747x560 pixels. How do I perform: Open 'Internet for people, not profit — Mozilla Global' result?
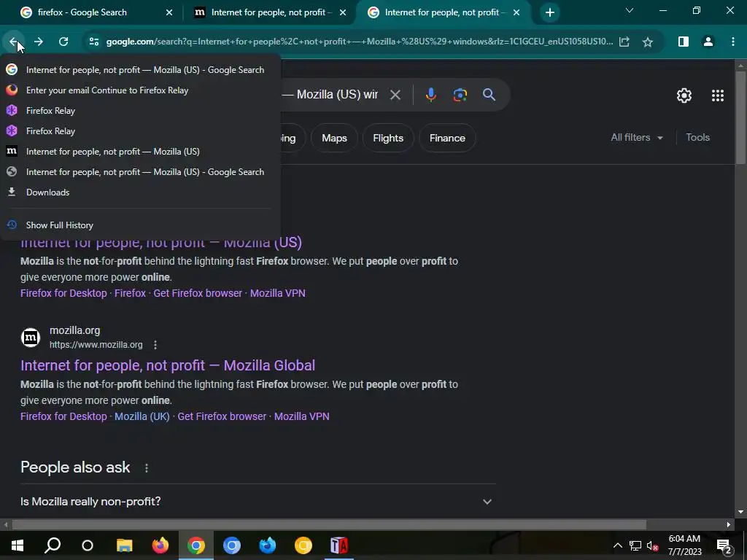click(x=168, y=366)
